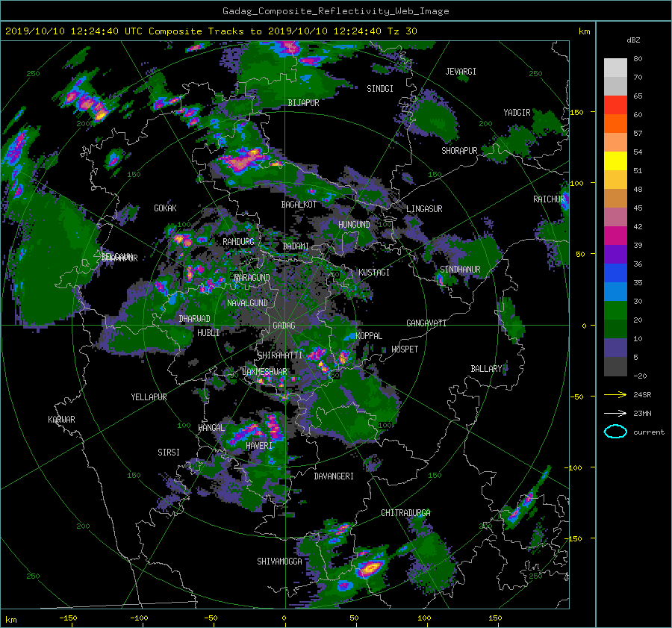Click the KARWAR city label
672x628 pixels.
[61, 420]
